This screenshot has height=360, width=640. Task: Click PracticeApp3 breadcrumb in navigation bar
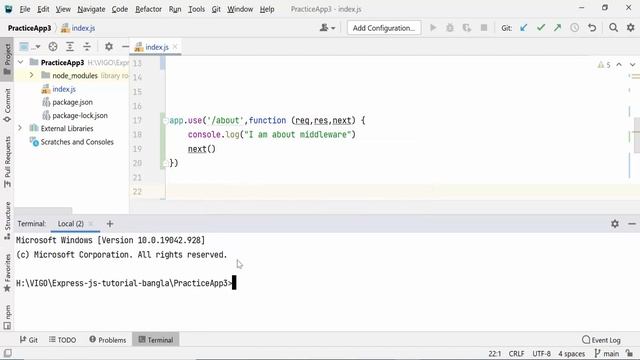coord(29,28)
